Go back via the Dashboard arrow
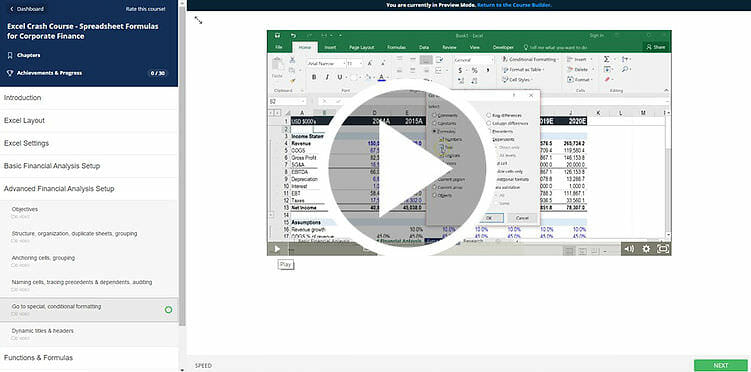Image resolution: width=751 pixels, height=372 pixels. point(11,9)
